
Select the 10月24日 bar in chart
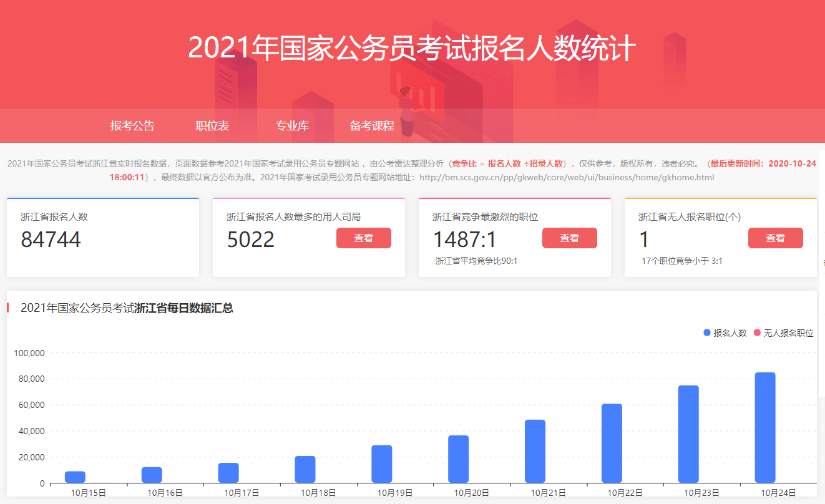[x=765, y=428]
